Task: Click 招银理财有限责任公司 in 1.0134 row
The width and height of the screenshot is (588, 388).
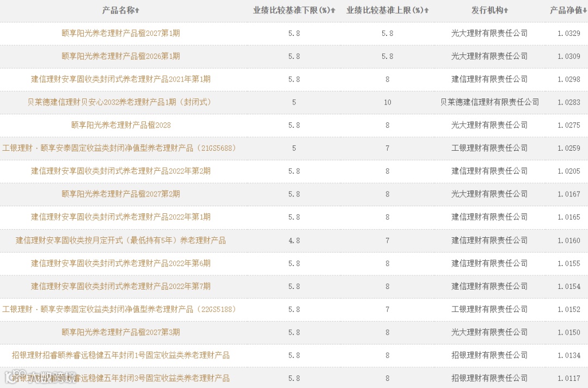Action: coord(489,355)
